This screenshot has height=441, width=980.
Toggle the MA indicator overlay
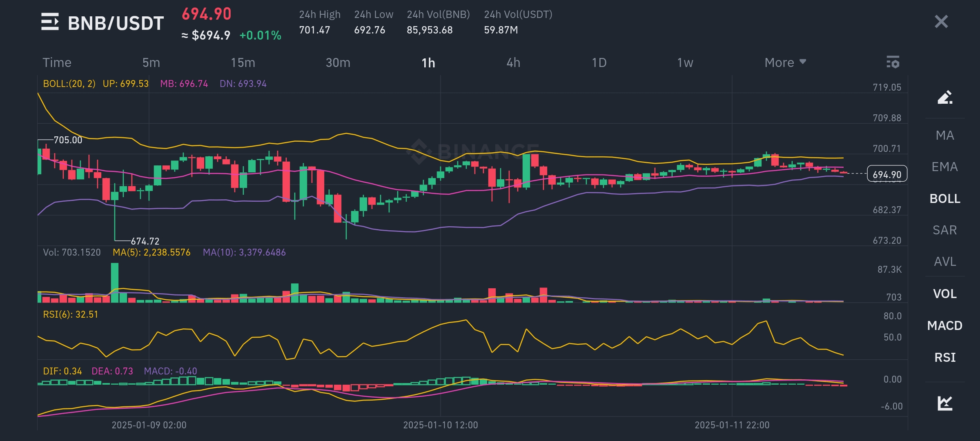[x=945, y=135]
